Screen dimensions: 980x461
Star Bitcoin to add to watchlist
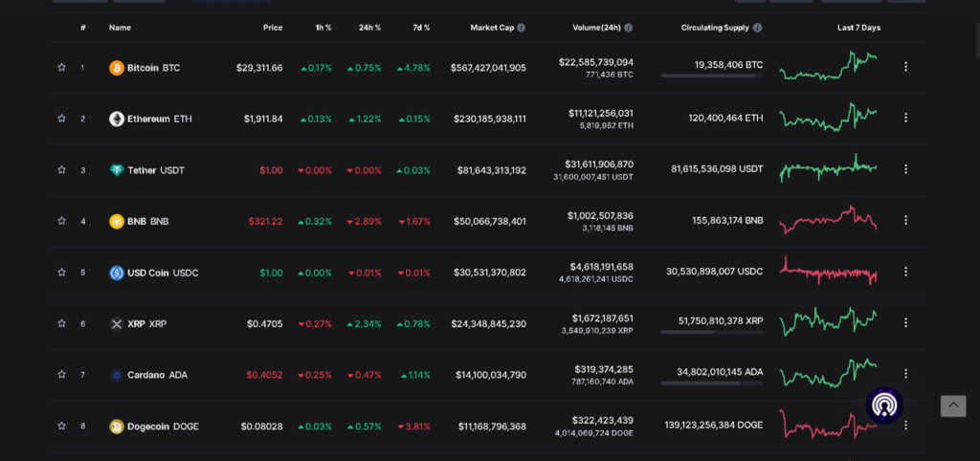[61, 68]
